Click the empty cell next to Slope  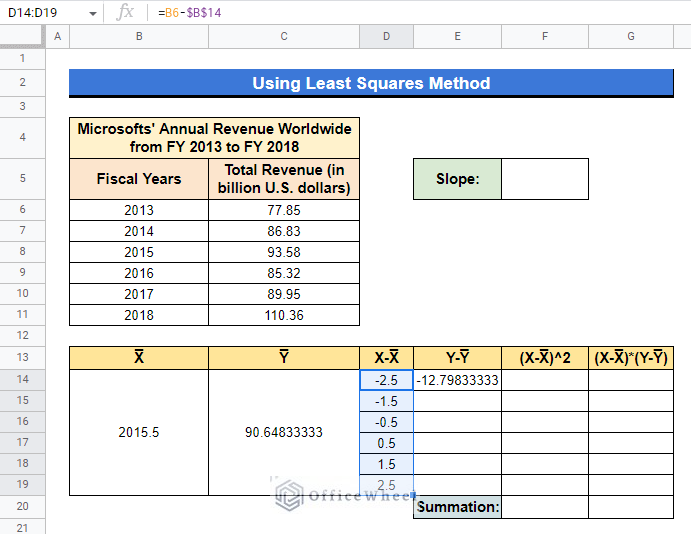[545, 179]
